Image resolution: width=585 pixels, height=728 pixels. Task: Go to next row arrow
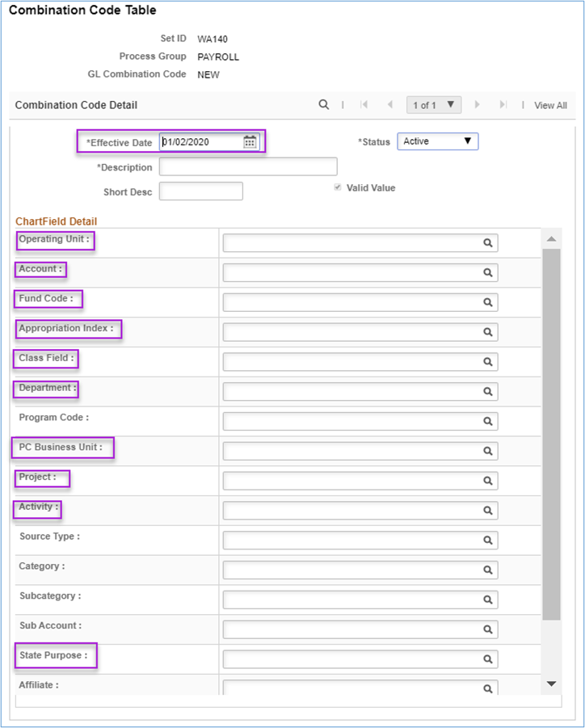point(477,104)
